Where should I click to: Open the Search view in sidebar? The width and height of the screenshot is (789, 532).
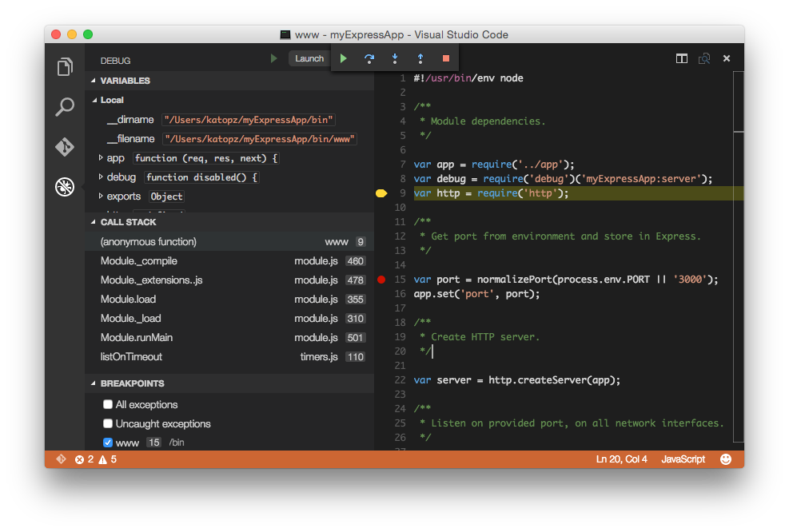pos(65,106)
